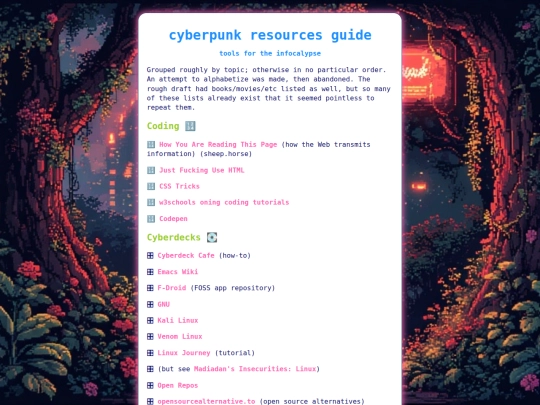
Task: Click the cyberpunk resources guide title
Action: click(x=270, y=35)
